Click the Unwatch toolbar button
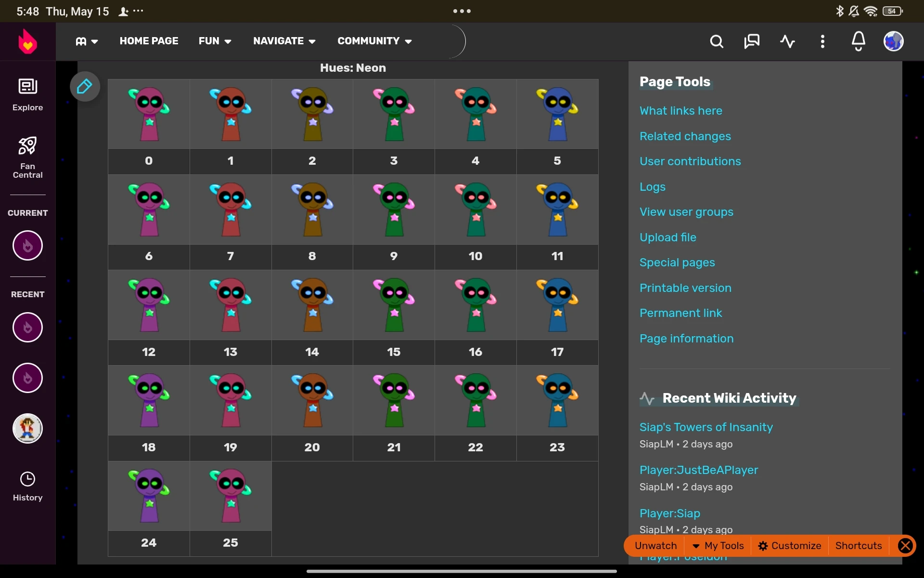The width and height of the screenshot is (924, 578). (655, 546)
